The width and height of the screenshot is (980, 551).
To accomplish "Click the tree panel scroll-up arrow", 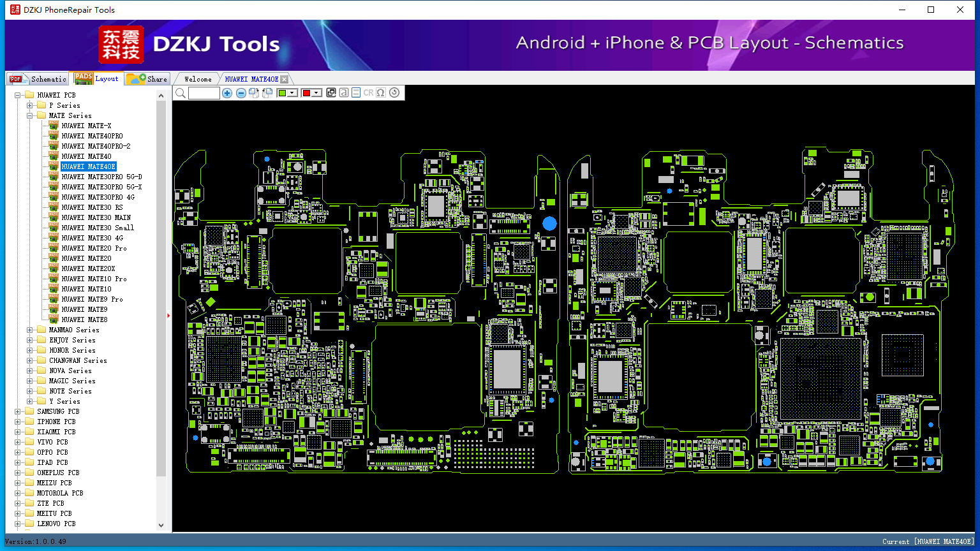I will 161,96.
